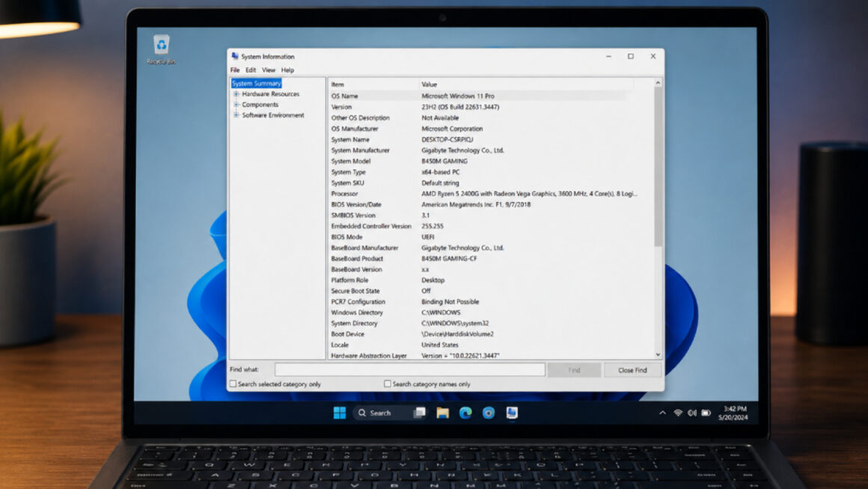Click the SMBIOS Version item
Screen dimensions: 868x489
(x=353, y=216)
